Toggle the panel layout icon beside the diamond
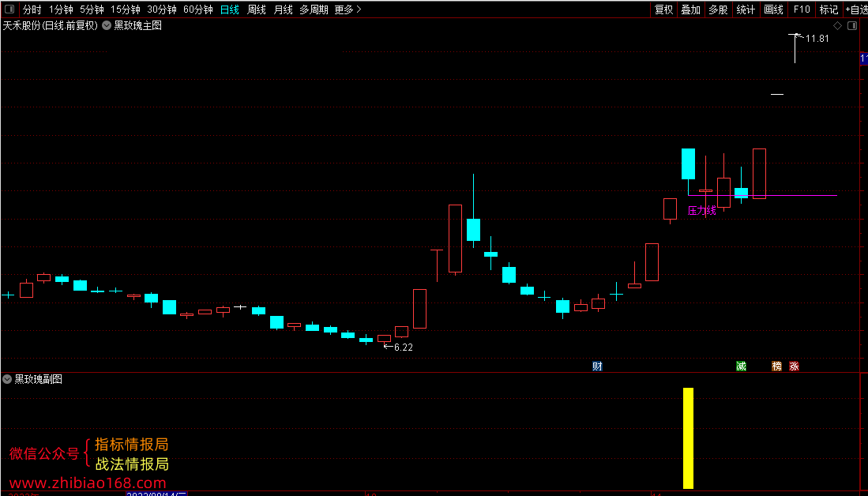Screen dimensions: 868x496 click(851, 26)
